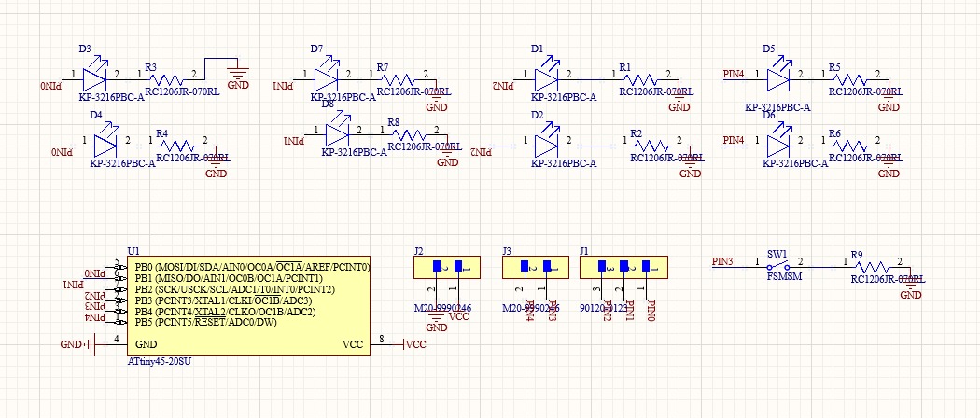Image resolution: width=980 pixels, height=418 pixels.
Task: Click the PIN3 net label by SW1
Action: [x=722, y=261]
